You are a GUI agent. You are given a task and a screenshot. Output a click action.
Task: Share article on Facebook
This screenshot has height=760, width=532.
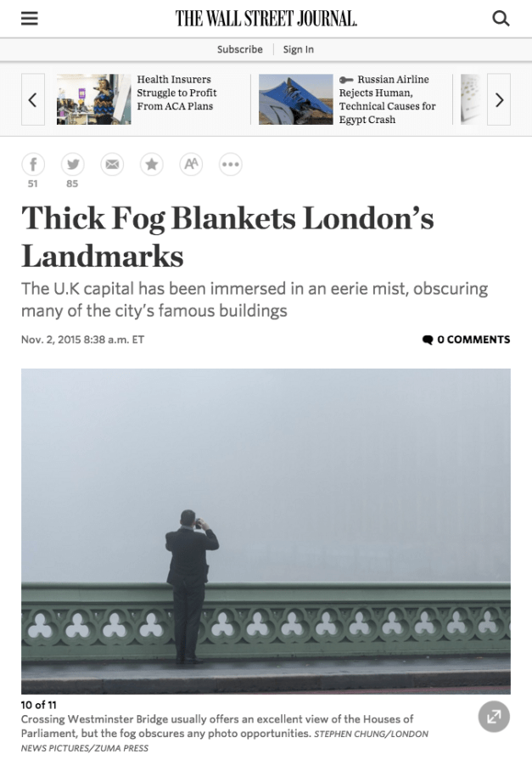pos(33,164)
